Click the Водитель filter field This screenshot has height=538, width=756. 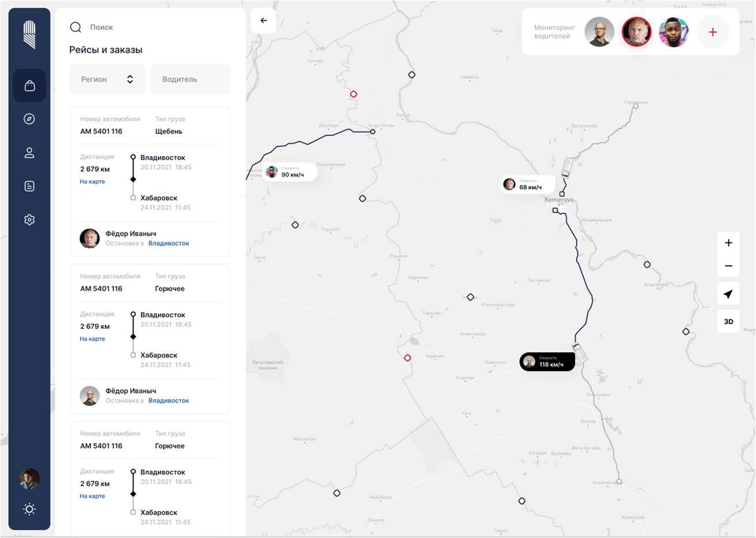[x=190, y=79]
